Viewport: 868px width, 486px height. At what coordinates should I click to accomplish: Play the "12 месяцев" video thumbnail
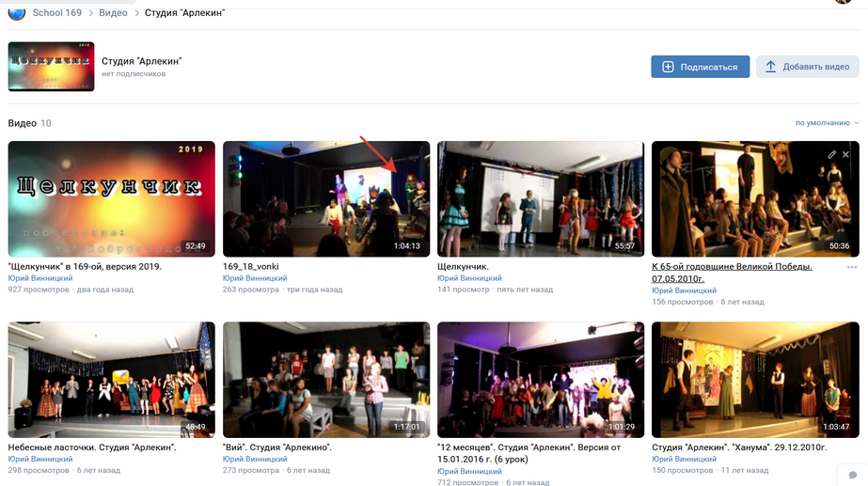(541, 380)
